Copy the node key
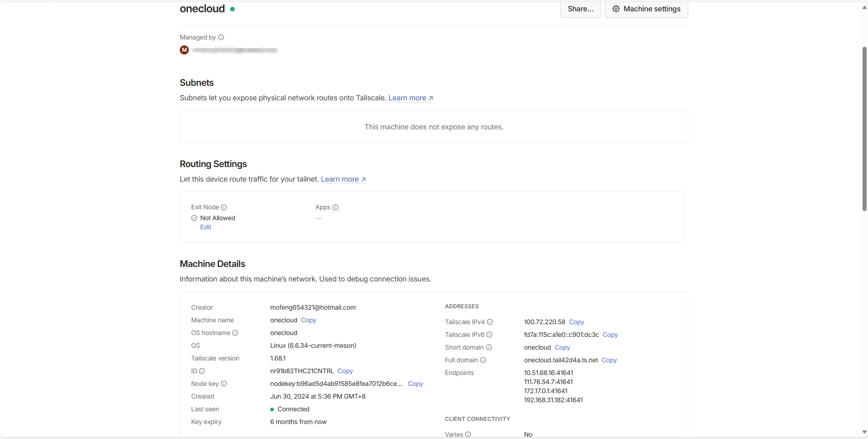The height and width of the screenshot is (439, 868). pyautogui.click(x=415, y=384)
